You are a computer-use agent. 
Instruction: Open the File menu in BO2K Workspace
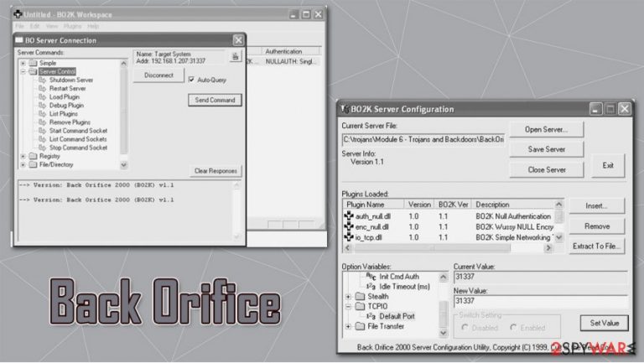[x=20, y=26]
